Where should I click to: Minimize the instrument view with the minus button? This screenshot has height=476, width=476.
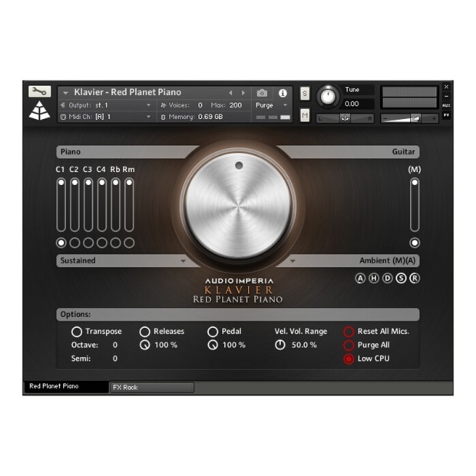pyautogui.click(x=446, y=96)
